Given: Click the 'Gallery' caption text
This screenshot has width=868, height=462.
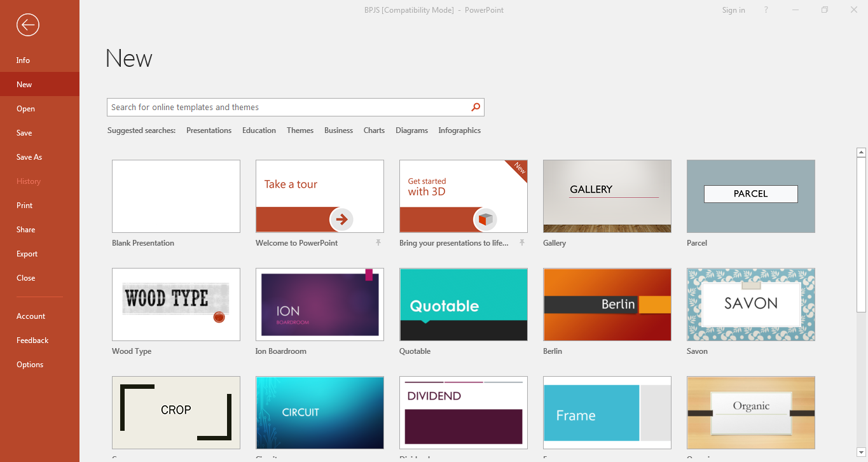Looking at the screenshot, I should (555, 243).
